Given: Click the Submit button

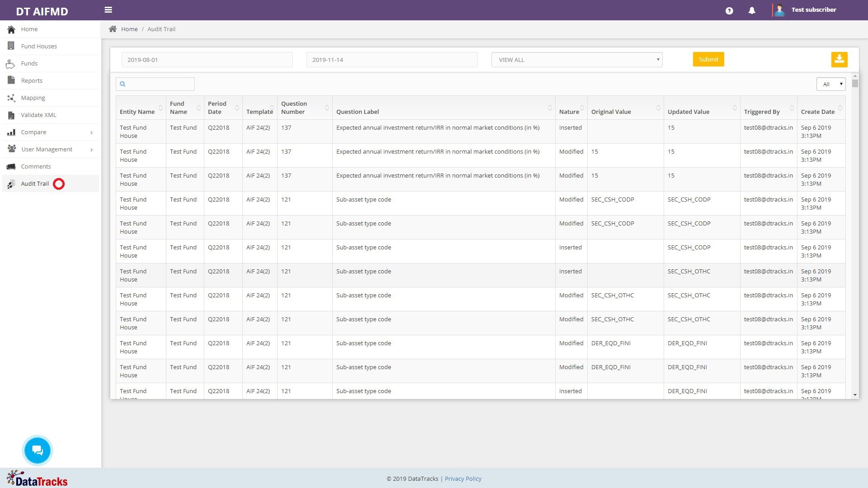Looking at the screenshot, I should [x=708, y=59].
